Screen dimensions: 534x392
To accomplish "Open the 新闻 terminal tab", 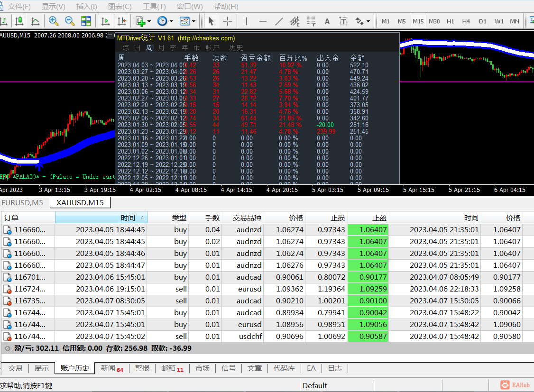I will click(108, 368).
